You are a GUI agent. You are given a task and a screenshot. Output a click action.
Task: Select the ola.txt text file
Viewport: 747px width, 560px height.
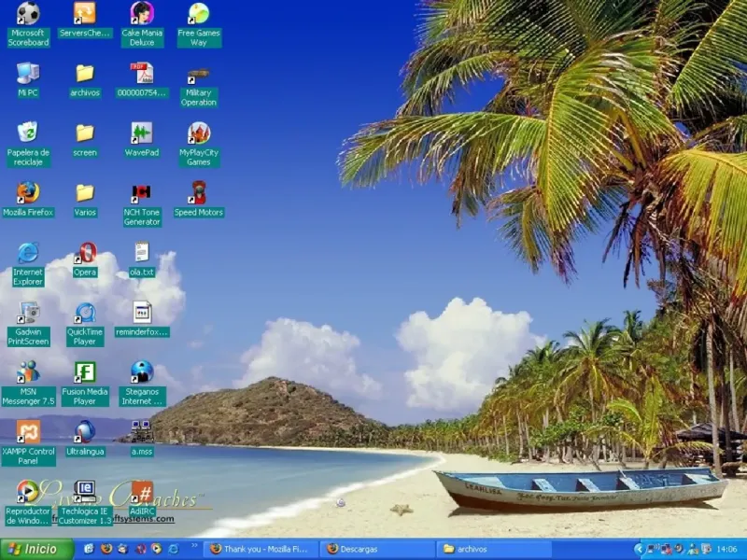click(142, 260)
